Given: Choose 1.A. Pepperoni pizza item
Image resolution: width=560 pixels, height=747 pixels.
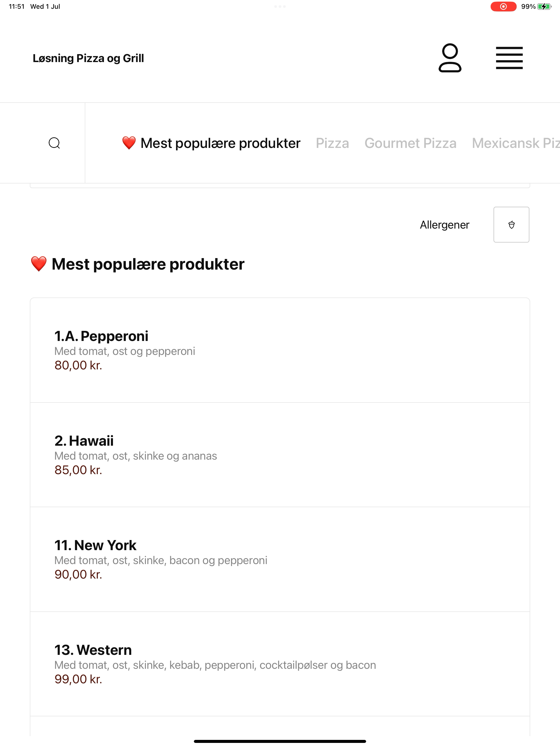Looking at the screenshot, I should coord(280,350).
